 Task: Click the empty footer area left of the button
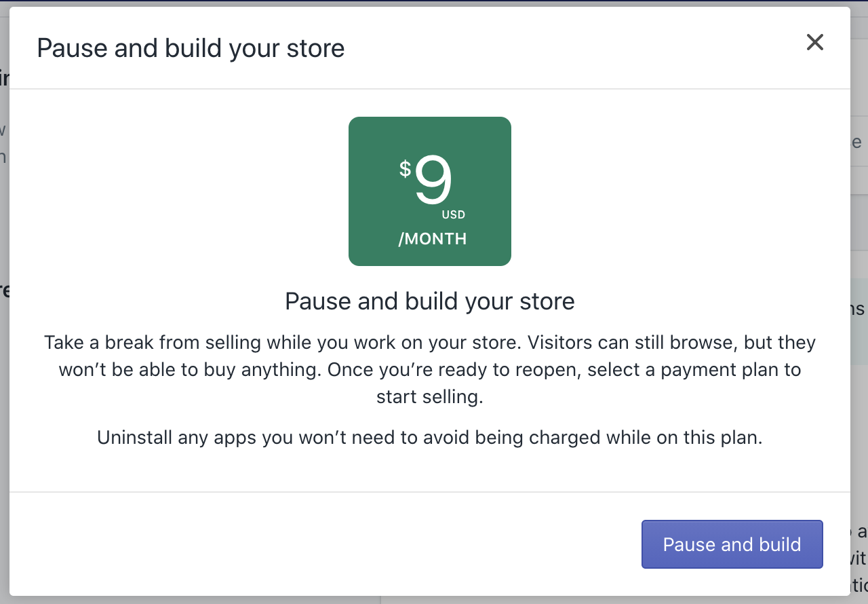325,544
